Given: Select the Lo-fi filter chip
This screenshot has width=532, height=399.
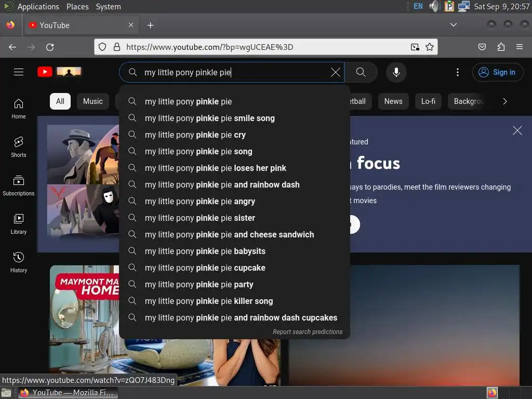Looking at the screenshot, I should [x=428, y=101].
